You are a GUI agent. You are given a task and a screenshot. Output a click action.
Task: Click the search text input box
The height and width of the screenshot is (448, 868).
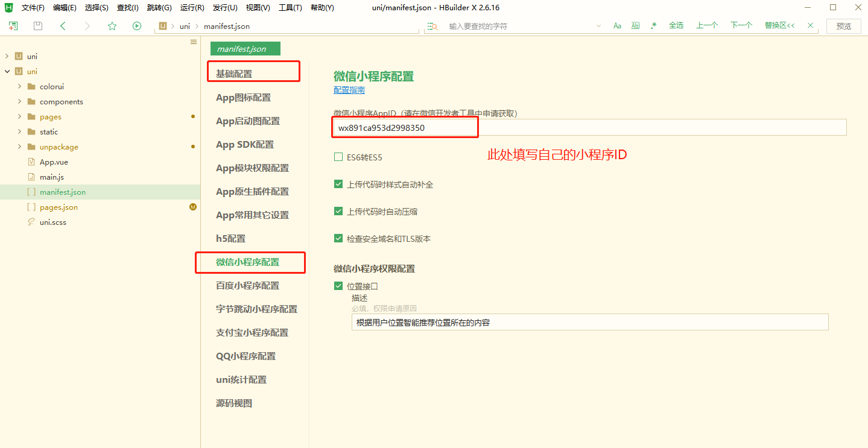click(x=518, y=26)
